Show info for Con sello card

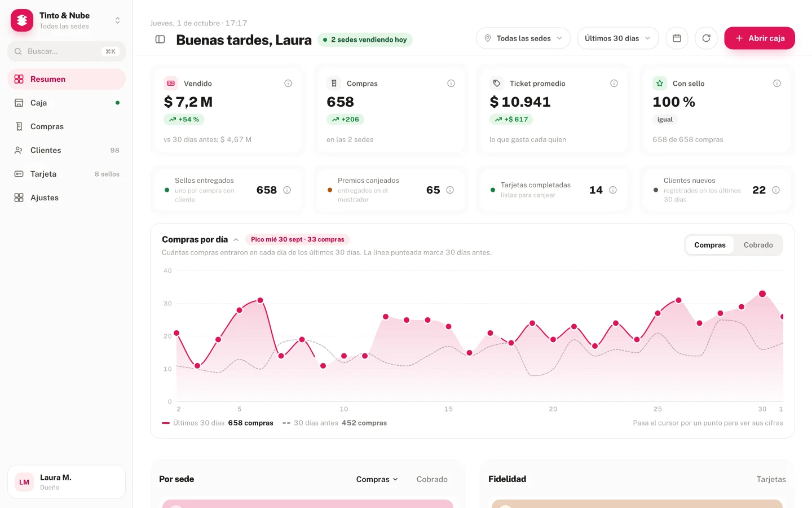tap(777, 84)
